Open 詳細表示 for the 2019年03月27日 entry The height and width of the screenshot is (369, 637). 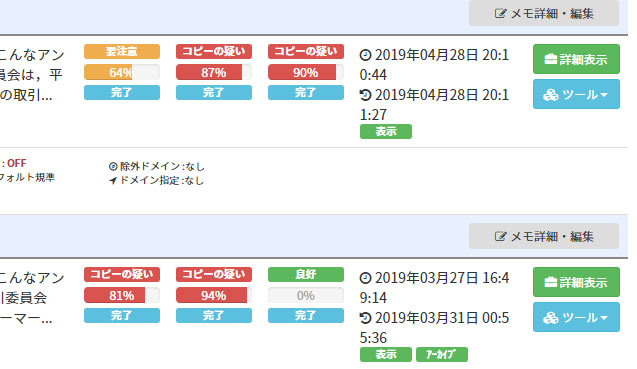pos(576,282)
